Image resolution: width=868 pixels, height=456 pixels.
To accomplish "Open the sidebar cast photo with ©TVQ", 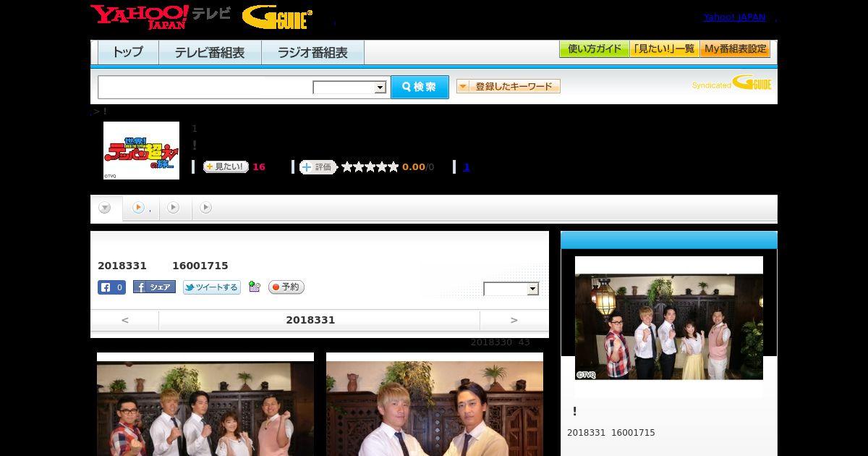I will (669, 326).
